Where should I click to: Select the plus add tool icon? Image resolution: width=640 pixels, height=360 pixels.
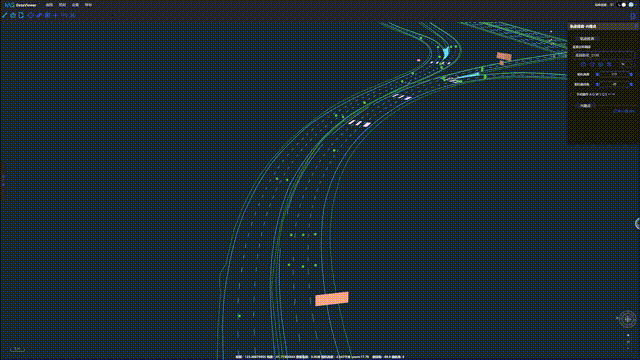click(56, 15)
